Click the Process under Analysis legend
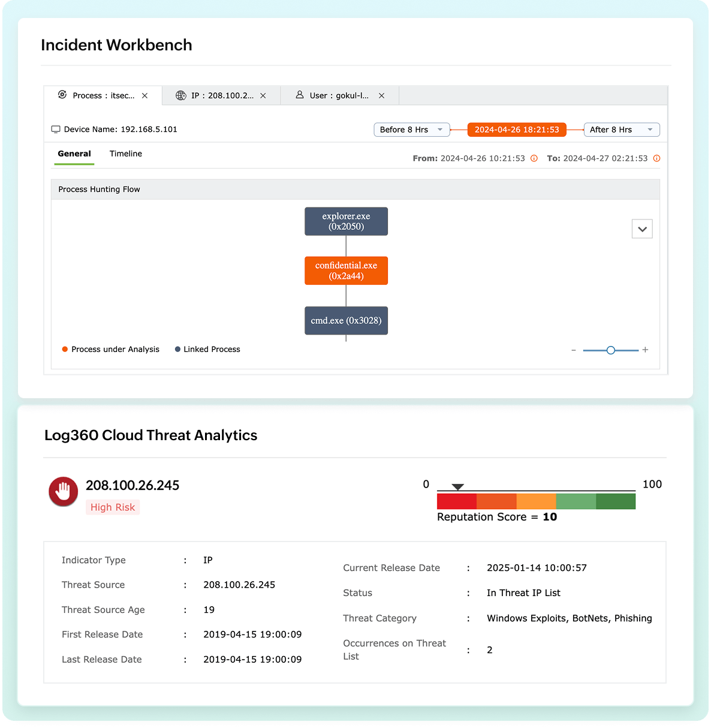Screen dimensions: 711x728 [111, 350]
